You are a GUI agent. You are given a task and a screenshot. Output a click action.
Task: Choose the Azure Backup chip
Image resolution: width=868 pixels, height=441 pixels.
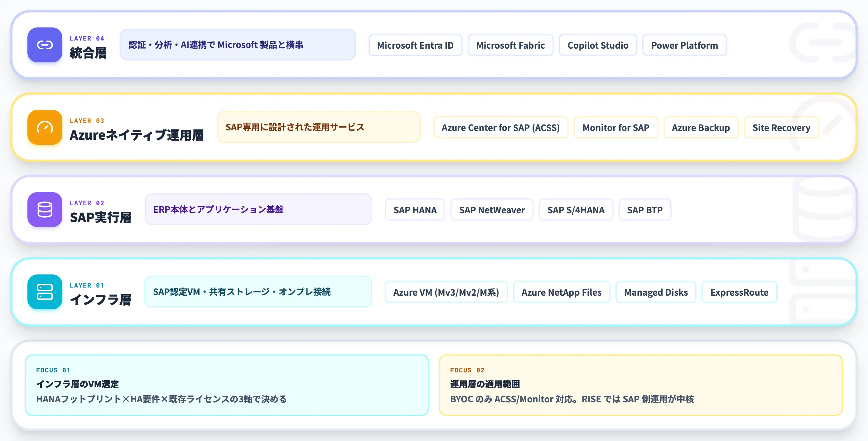tap(701, 128)
